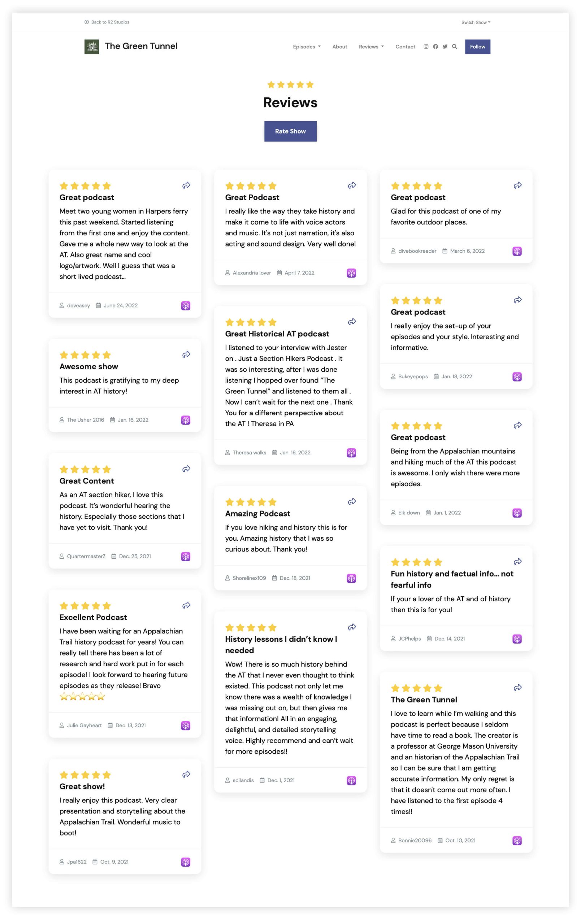Share the Great show! review
581x924 pixels.
[x=186, y=775]
